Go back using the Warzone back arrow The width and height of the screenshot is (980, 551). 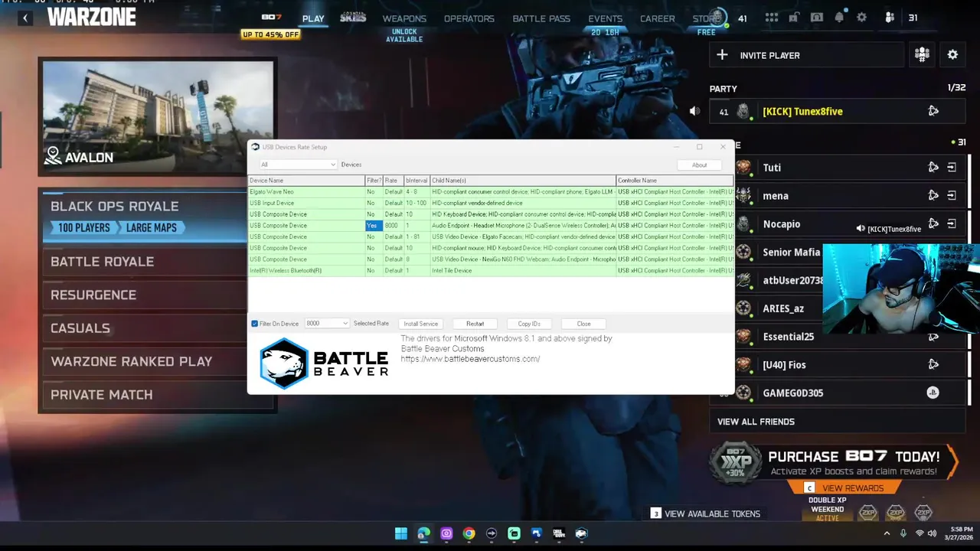[24, 18]
